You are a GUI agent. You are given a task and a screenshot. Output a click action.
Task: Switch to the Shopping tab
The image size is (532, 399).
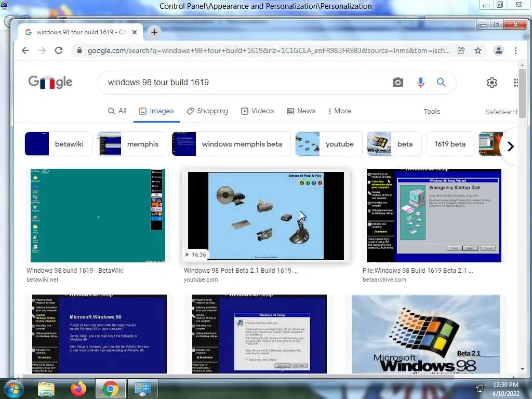click(207, 111)
